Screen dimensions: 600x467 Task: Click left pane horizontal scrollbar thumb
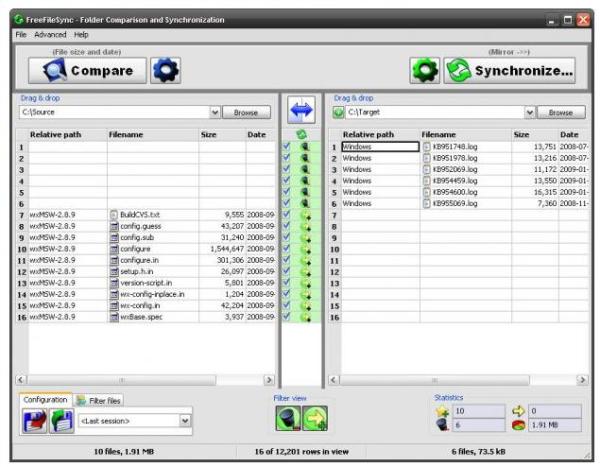pyautogui.click(x=122, y=380)
